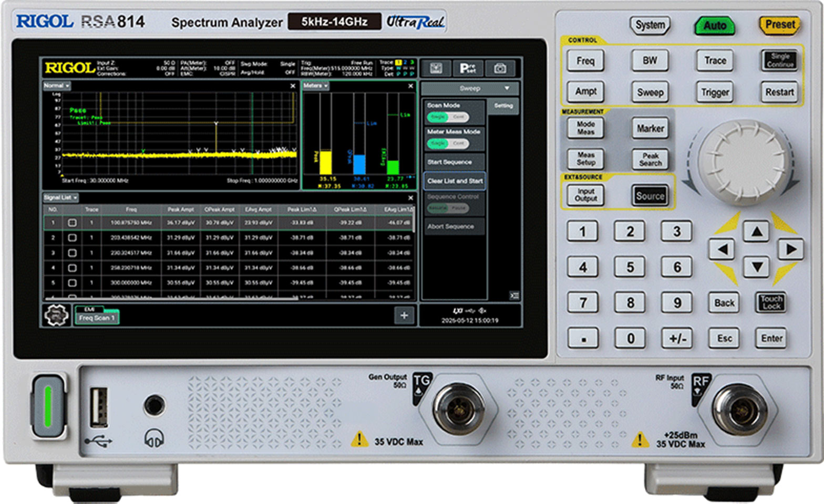Viewport: 824px width, 504px height.
Task: Hit the decimal point key
Action: [583, 339]
